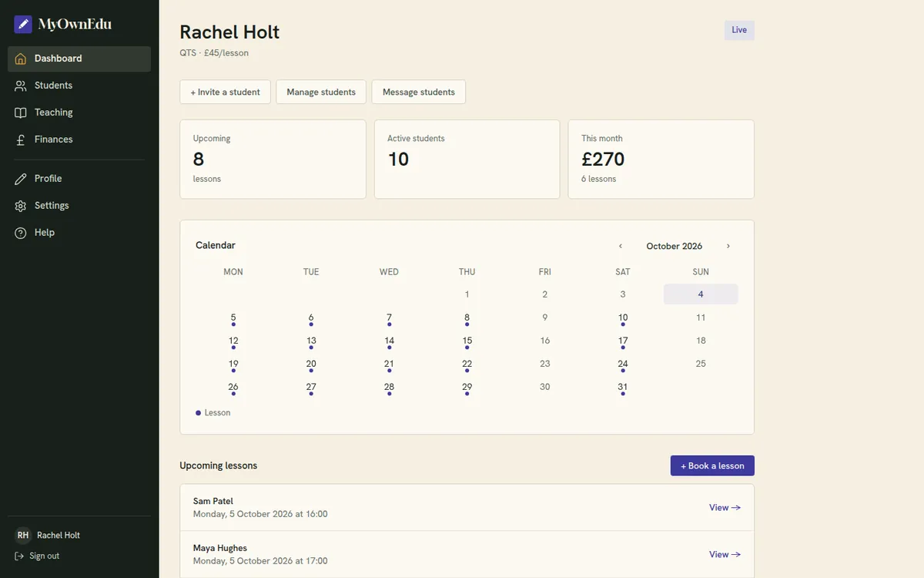This screenshot has width=924, height=578.
Task: Click QTS £45/lesson subtitle
Action: tap(214, 53)
